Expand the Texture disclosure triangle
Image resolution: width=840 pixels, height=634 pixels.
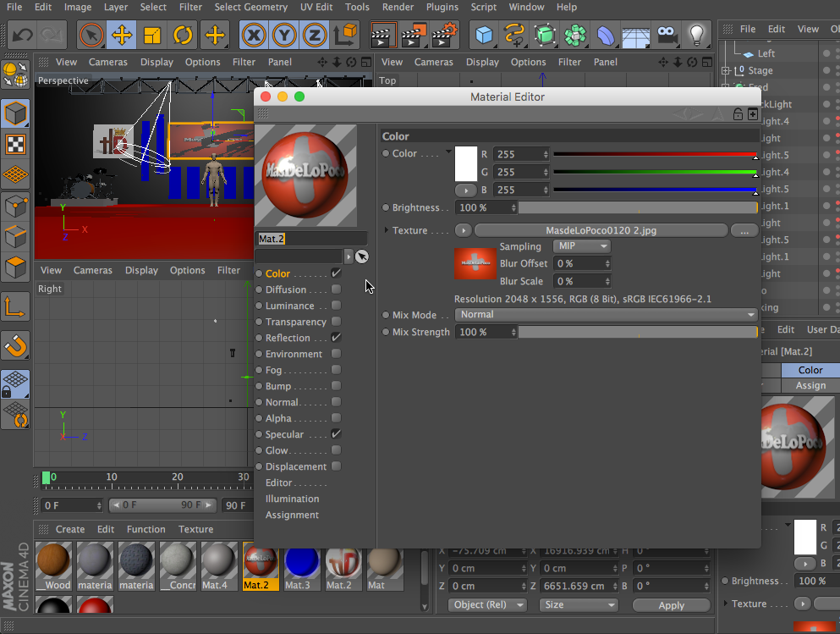pos(387,230)
